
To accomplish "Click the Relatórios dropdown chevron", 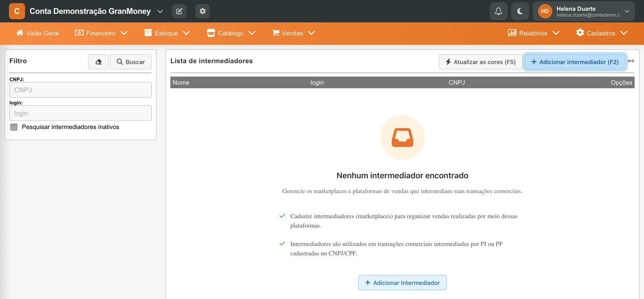I will tap(556, 33).
